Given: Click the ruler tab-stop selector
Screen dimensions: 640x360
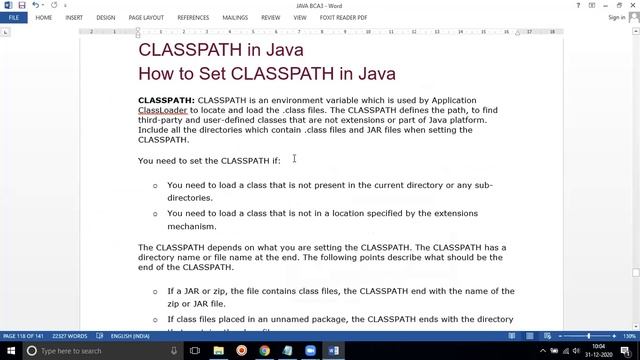Looking at the screenshot, I should [5, 32].
